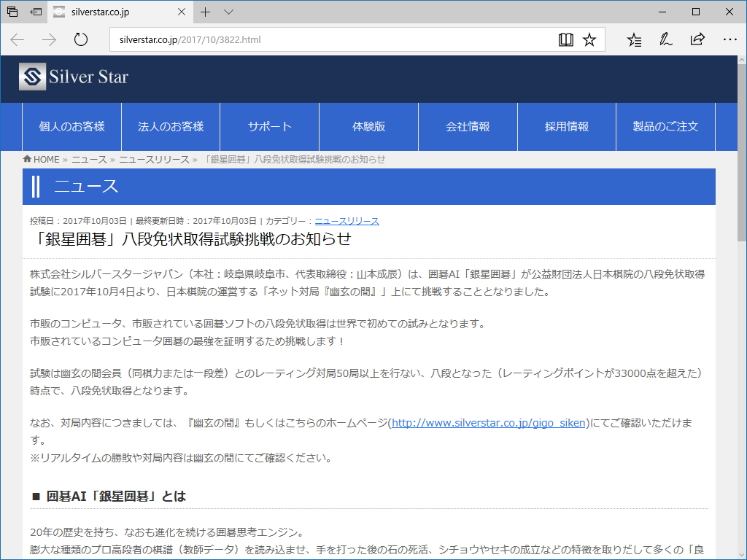Open the tab preview chevron
Screen dimensions: 747x560
(228, 12)
